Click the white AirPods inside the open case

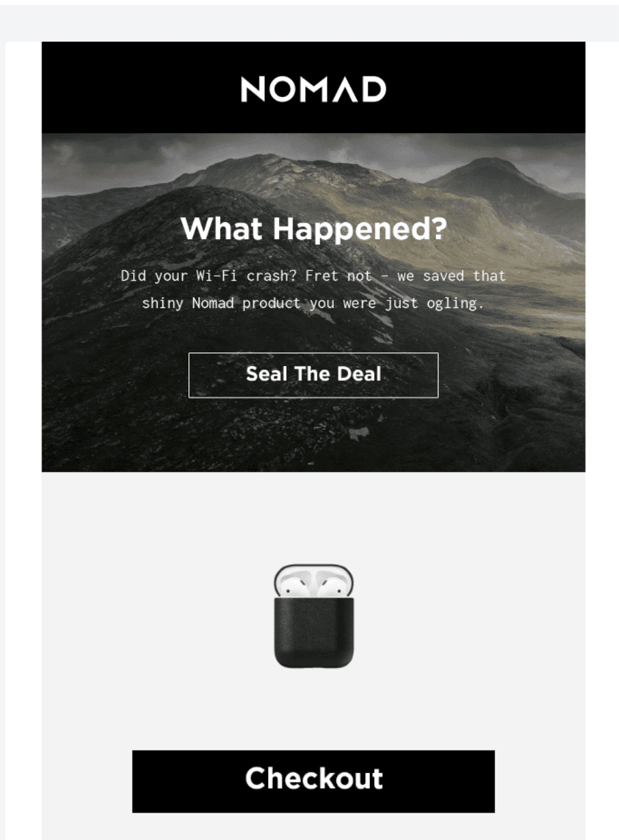point(314,583)
